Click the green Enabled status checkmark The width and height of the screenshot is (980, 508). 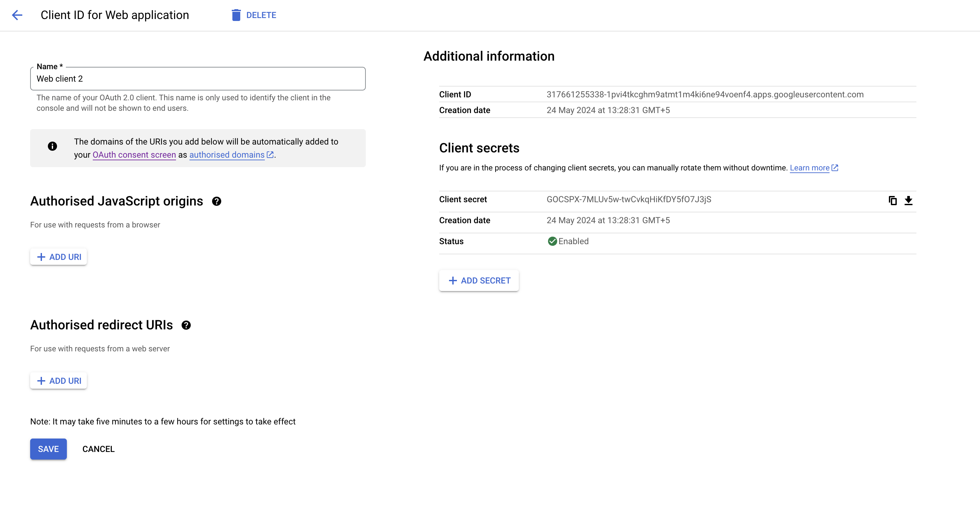click(x=552, y=241)
